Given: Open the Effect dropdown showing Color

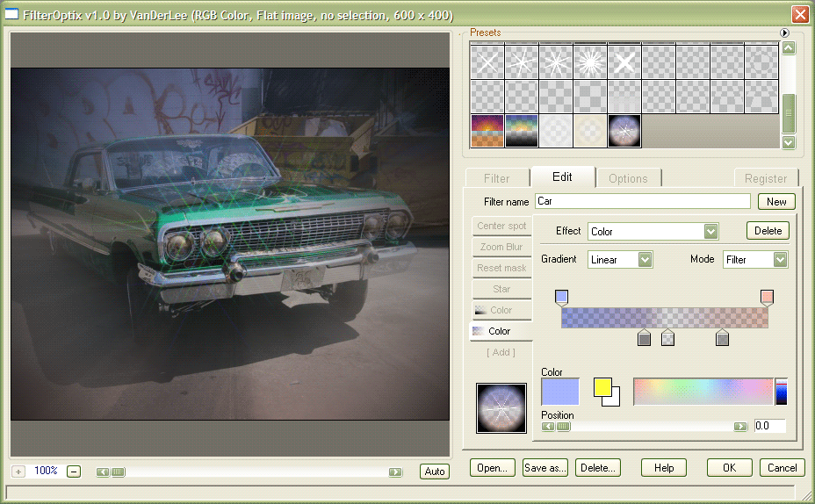Looking at the screenshot, I should coord(710,232).
